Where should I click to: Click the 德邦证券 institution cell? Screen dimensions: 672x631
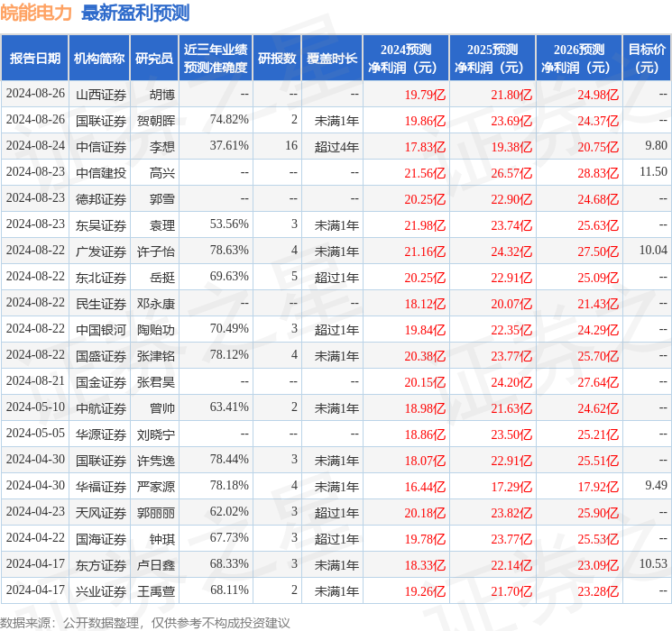(x=101, y=199)
